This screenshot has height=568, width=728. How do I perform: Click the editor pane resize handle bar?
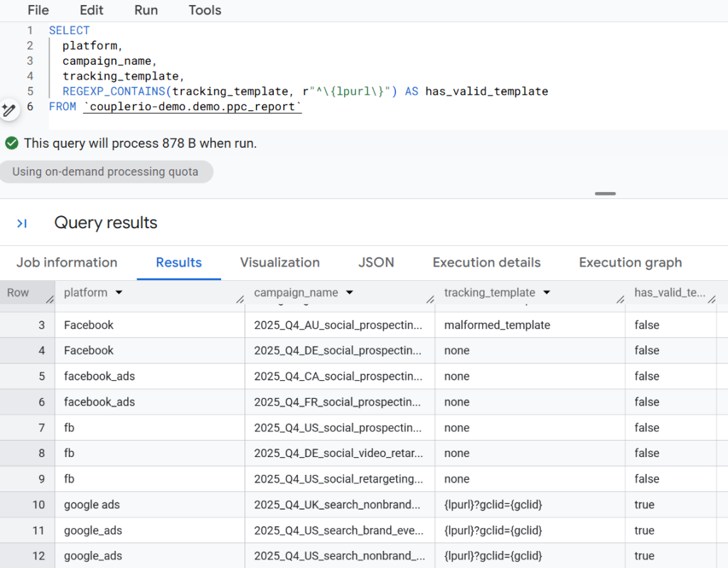(x=605, y=193)
